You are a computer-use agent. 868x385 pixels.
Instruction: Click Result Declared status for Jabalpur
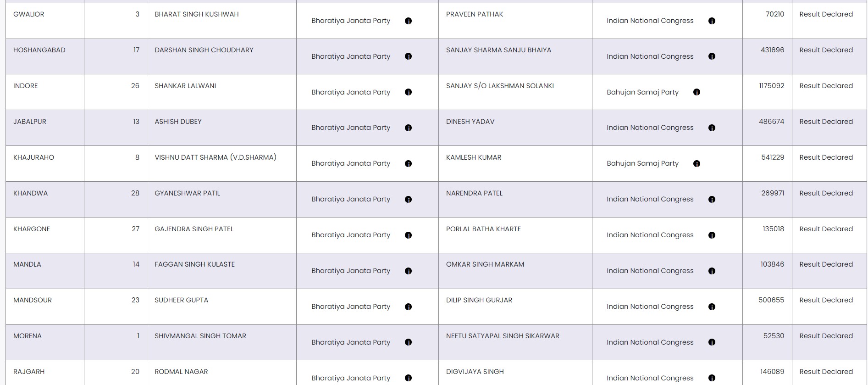click(826, 122)
